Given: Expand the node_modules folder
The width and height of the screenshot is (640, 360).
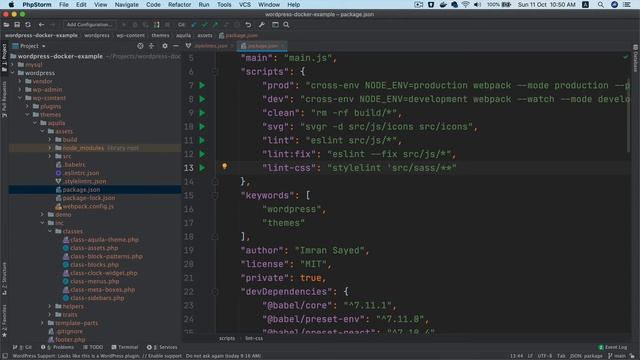Looking at the screenshot, I should (x=50, y=148).
